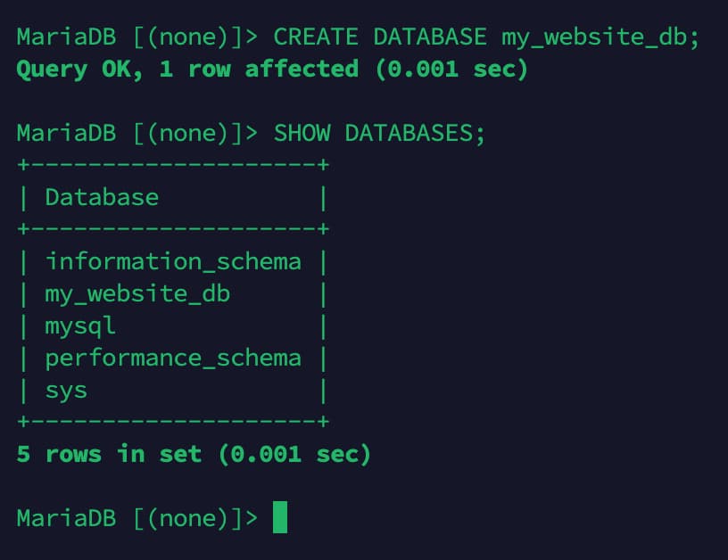Select the performance_schema row

click(x=173, y=358)
